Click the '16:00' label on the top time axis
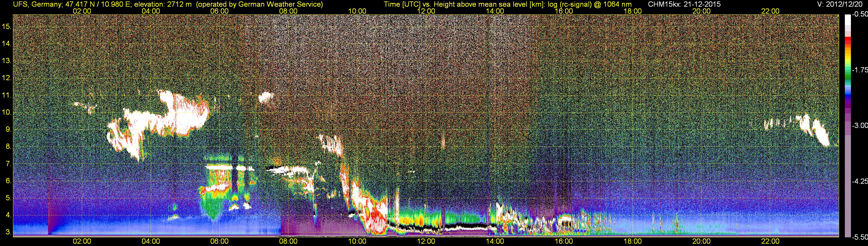868x246 pixels. pyautogui.click(x=564, y=11)
